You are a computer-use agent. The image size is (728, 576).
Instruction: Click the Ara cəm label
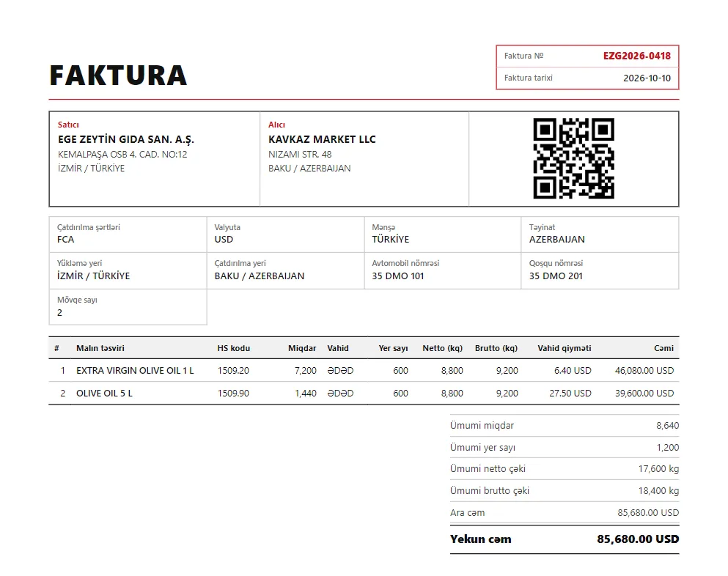tap(467, 512)
